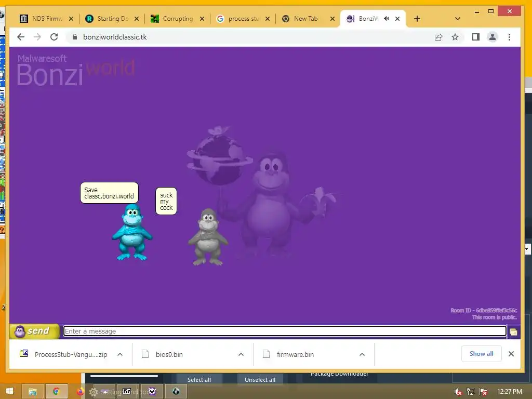The width and height of the screenshot is (532, 399).
Task: Click the 'Save classc.bonzi.world' speech bubble
Action: (109, 193)
